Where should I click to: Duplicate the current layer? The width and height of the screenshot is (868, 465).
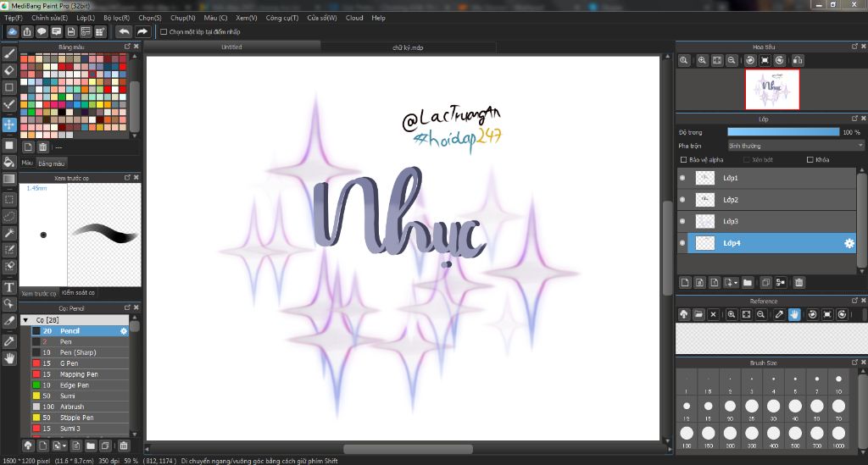(x=765, y=283)
